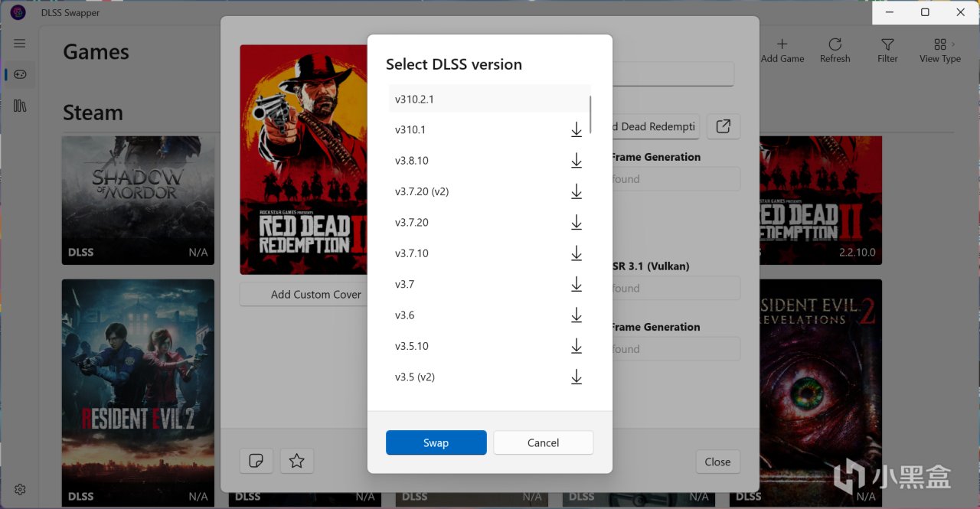
Task: Download DLSS version v3.5 (v2)
Action: (577, 377)
